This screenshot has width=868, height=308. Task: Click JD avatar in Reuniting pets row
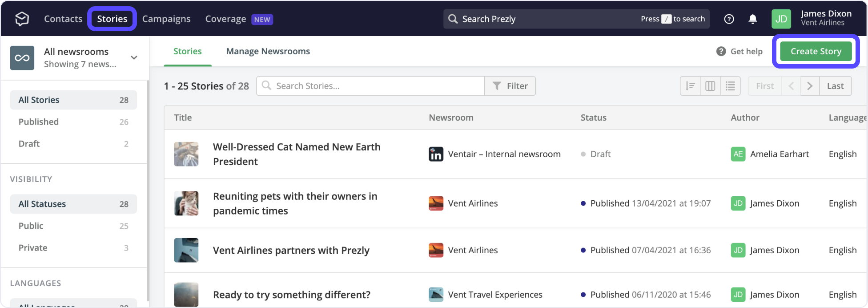[738, 203]
